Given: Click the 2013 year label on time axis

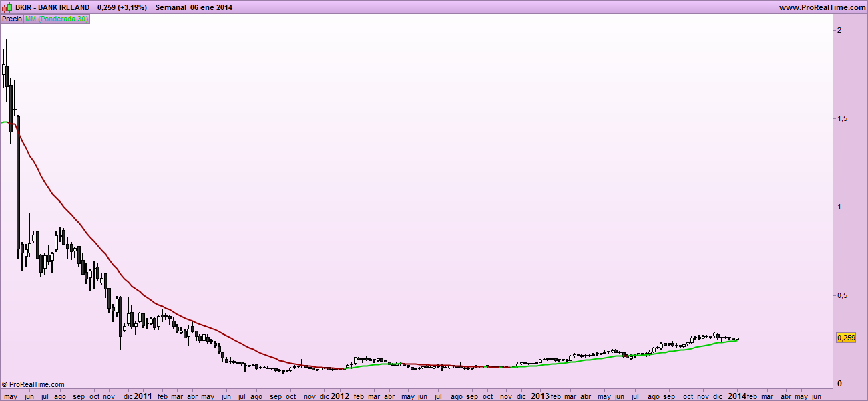Looking at the screenshot, I should (539, 396).
